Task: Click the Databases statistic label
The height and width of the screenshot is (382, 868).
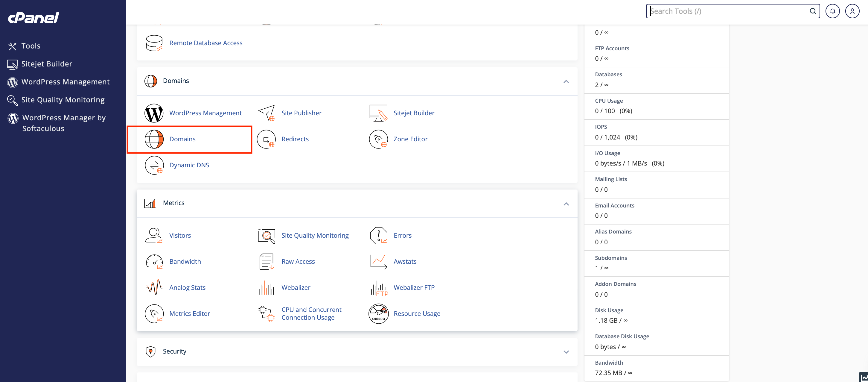Action: [608, 75]
